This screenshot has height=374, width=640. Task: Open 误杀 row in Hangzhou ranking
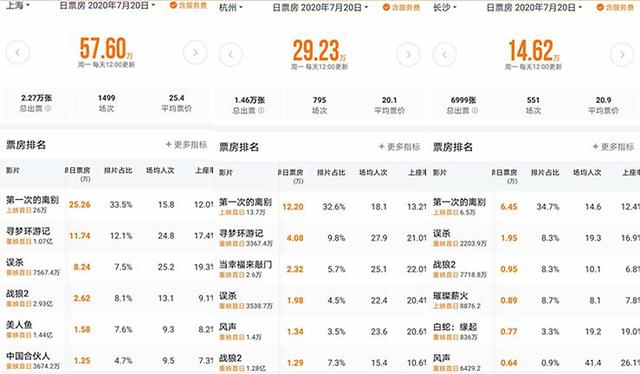[x=320, y=300]
